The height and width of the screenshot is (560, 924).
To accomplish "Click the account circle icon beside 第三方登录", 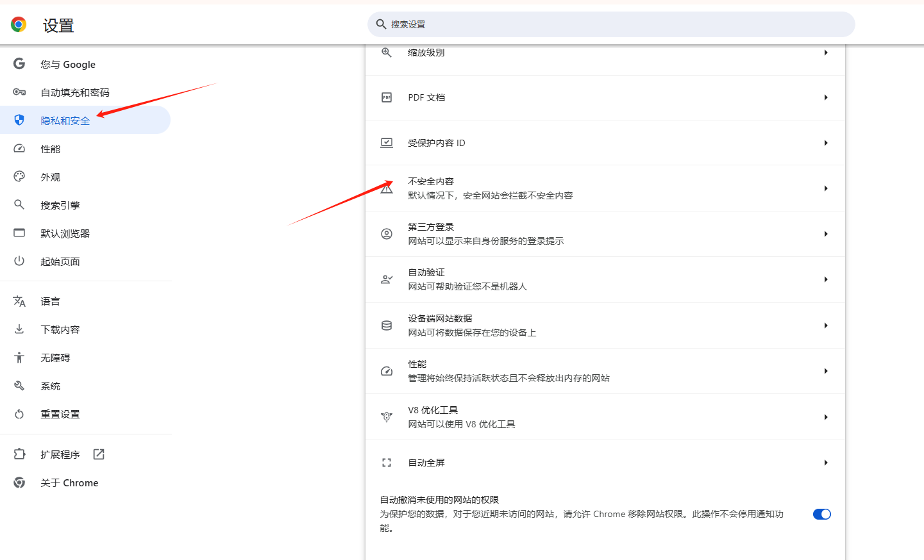I will coord(387,234).
